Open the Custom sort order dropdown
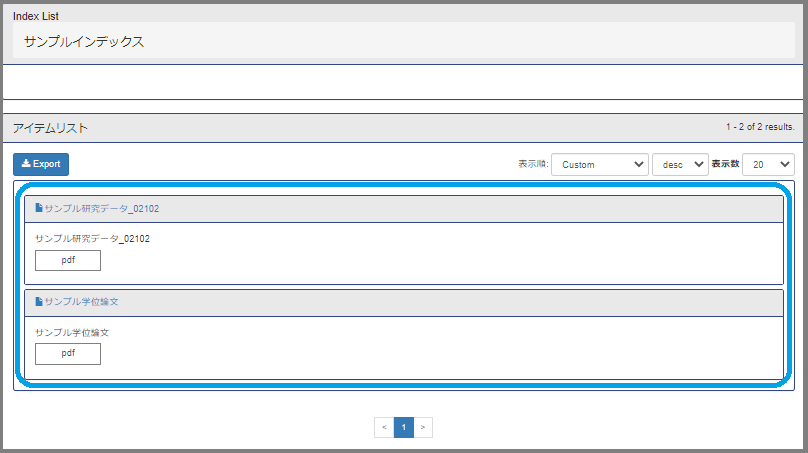The width and height of the screenshot is (808, 453). 599,165
